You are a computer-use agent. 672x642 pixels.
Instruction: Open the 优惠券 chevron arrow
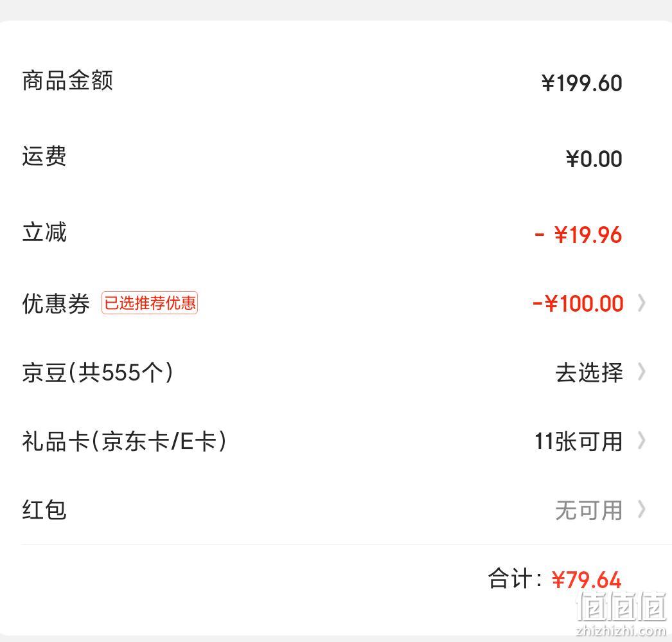(642, 303)
